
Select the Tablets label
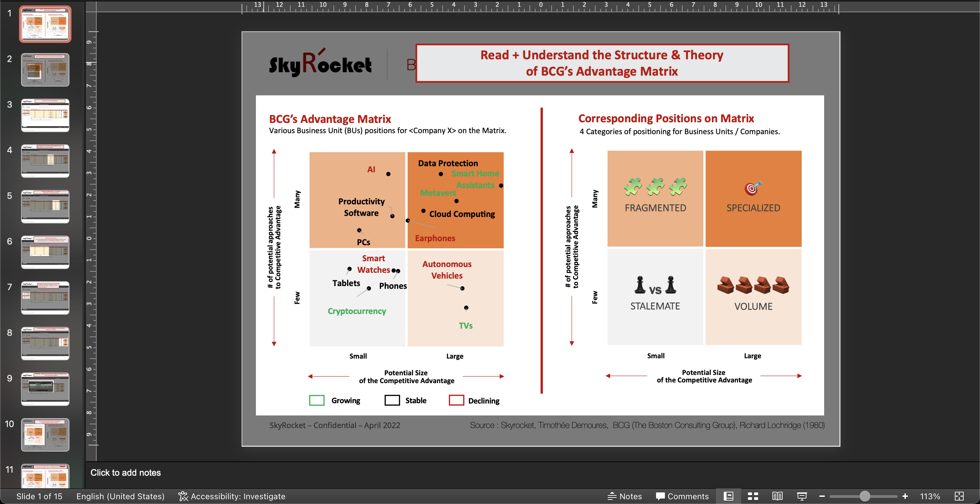[346, 283]
